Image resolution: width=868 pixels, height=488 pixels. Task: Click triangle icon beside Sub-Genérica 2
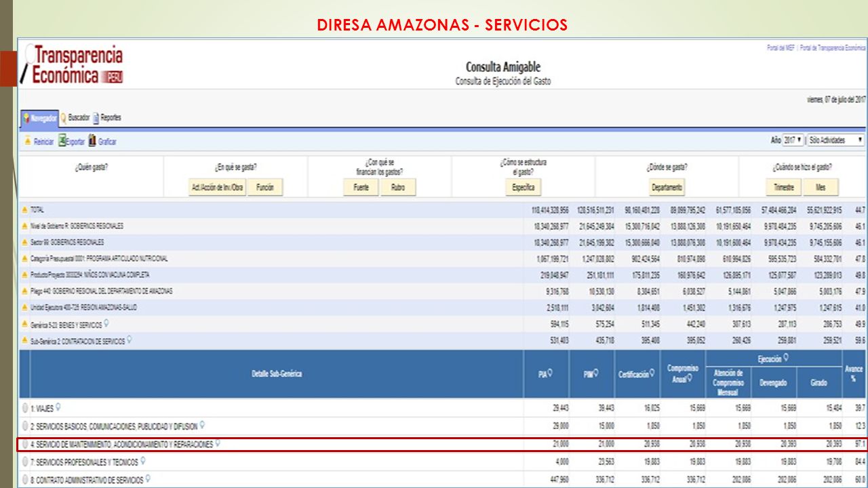pos(25,341)
